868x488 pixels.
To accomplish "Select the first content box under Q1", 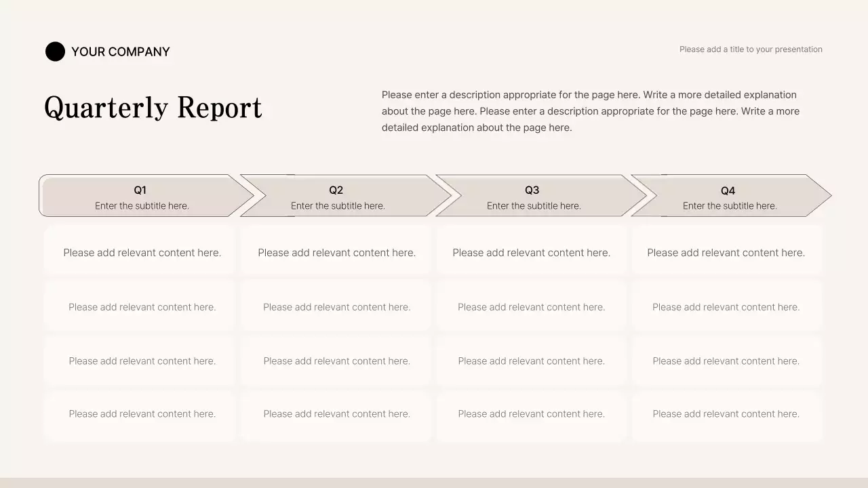I will tap(142, 252).
